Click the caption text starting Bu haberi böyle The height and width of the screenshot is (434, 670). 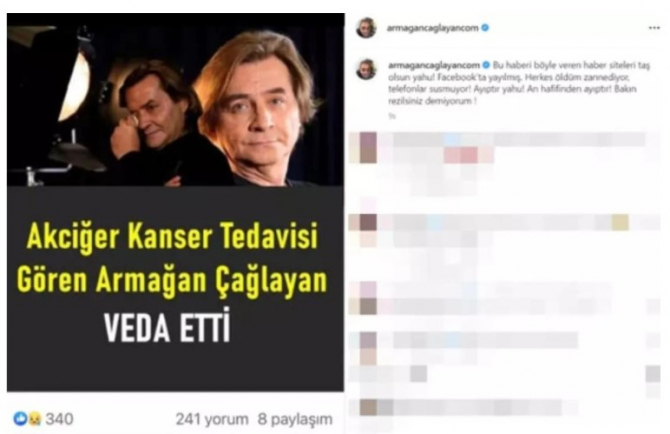(x=519, y=83)
